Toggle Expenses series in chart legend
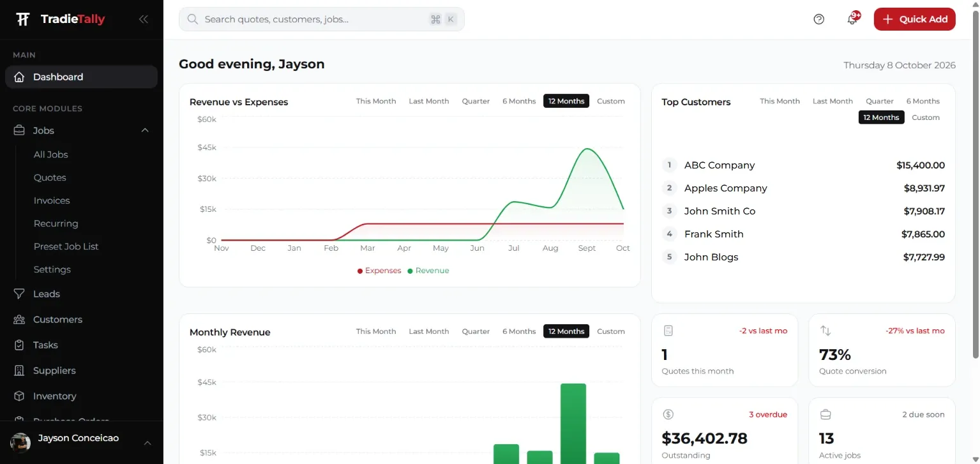 [x=379, y=271]
